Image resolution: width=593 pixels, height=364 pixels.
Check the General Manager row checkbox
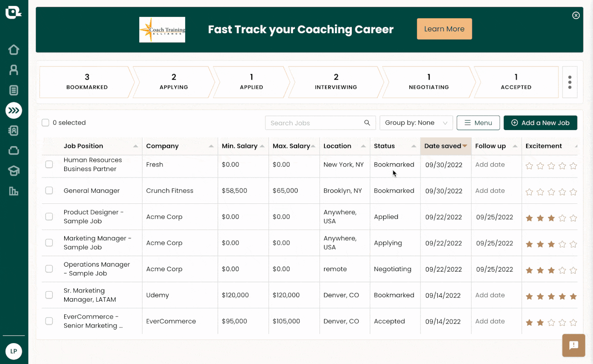point(49,191)
